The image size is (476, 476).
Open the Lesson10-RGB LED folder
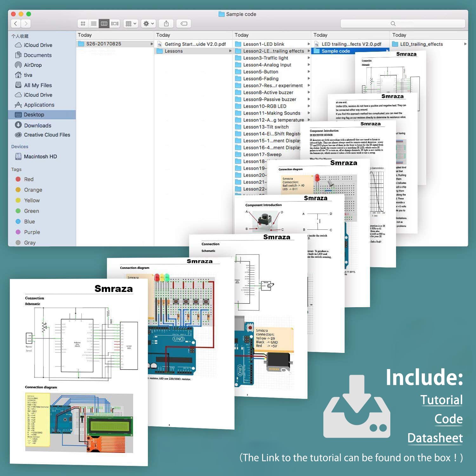click(264, 106)
